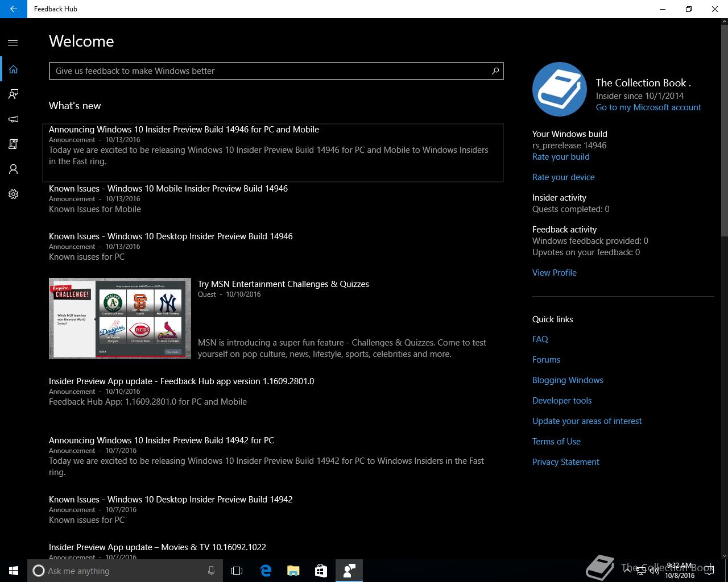Show hidden system tray icons
The height and width of the screenshot is (582, 728).
click(627, 571)
